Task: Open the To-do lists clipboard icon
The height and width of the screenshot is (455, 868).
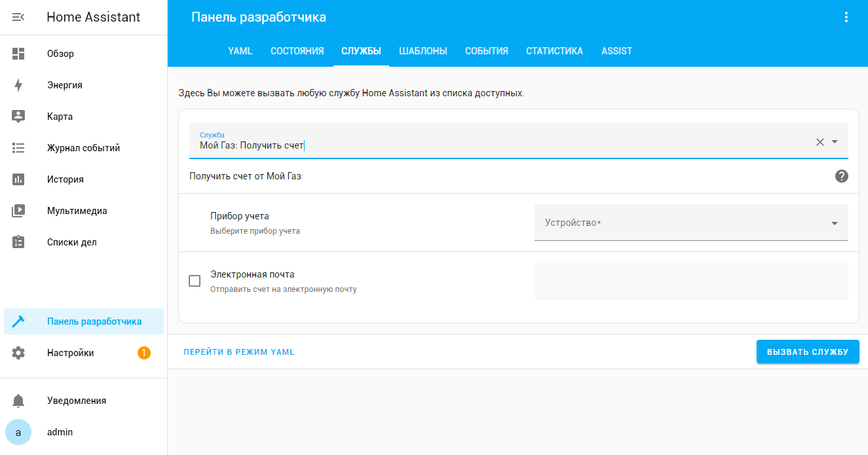Action: point(18,242)
